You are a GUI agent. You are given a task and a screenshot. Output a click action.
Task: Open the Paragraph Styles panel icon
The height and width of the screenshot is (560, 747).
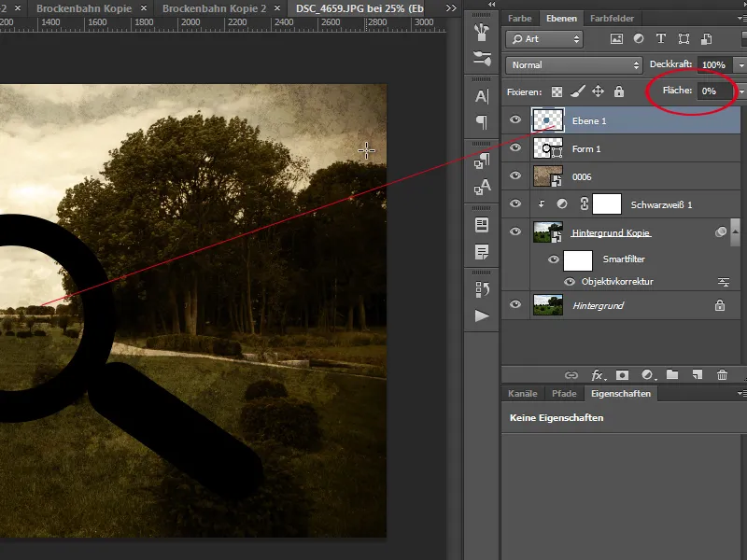tap(482, 161)
